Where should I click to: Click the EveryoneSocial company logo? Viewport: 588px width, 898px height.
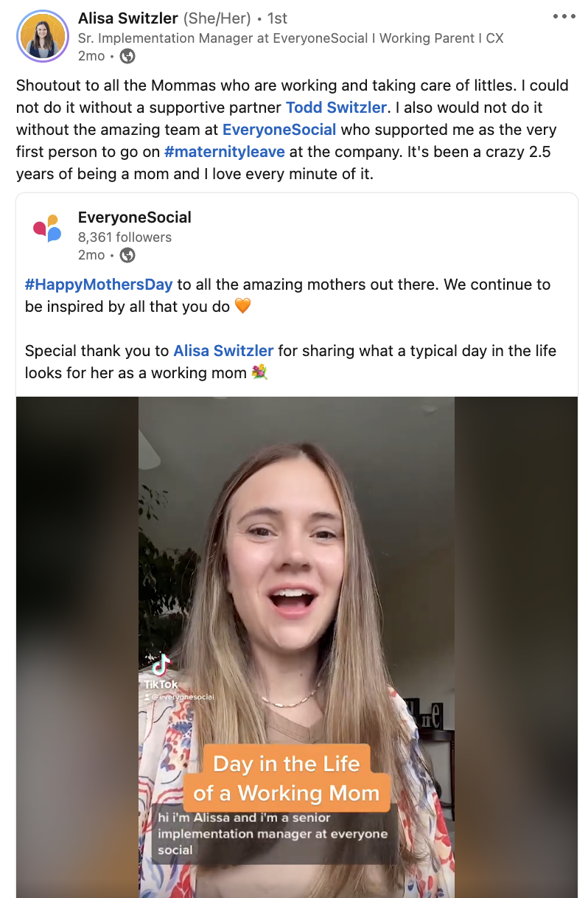tap(47, 227)
